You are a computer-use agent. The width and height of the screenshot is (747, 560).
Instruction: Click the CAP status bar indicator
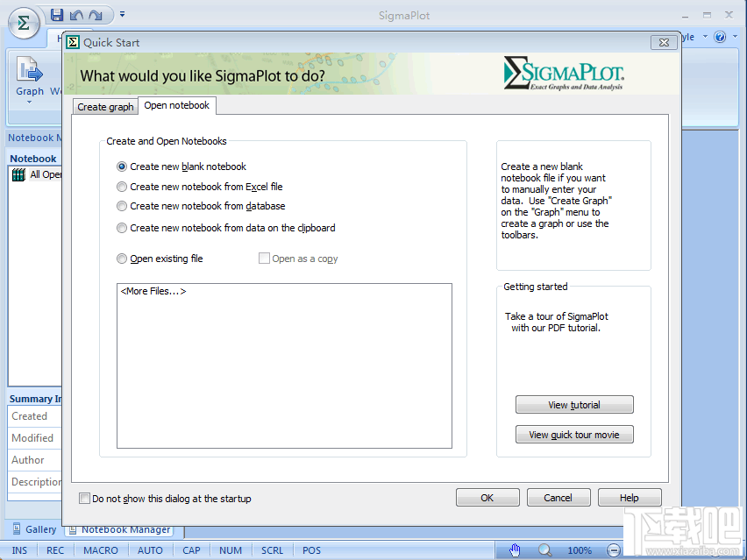pos(191,550)
